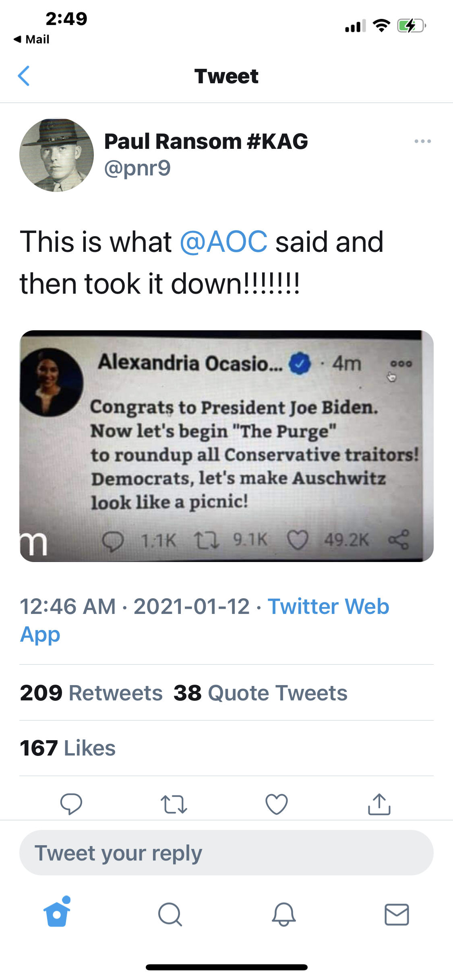The image size is (453, 980).
Task: View the 209 Retweets list
Action: pos(91,693)
